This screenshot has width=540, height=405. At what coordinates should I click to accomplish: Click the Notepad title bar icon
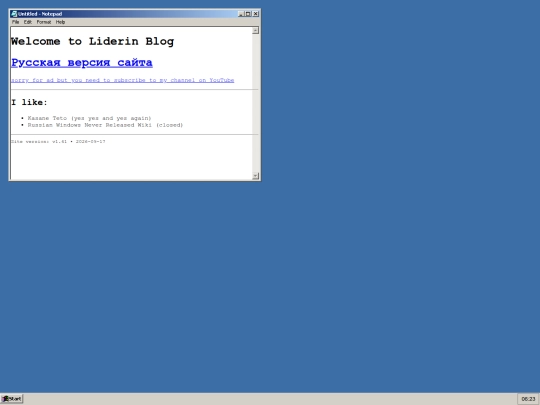point(14,14)
